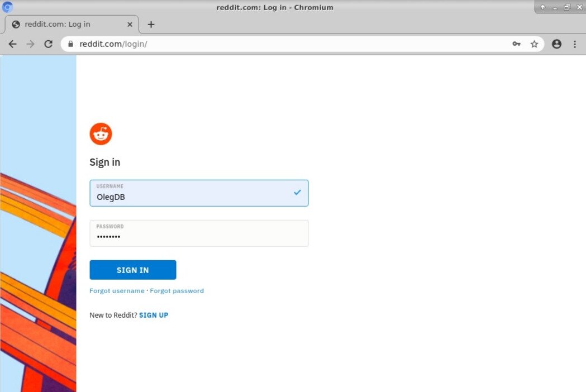Close the Chromium window
The image size is (586, 392).
[x=580, y=7]
